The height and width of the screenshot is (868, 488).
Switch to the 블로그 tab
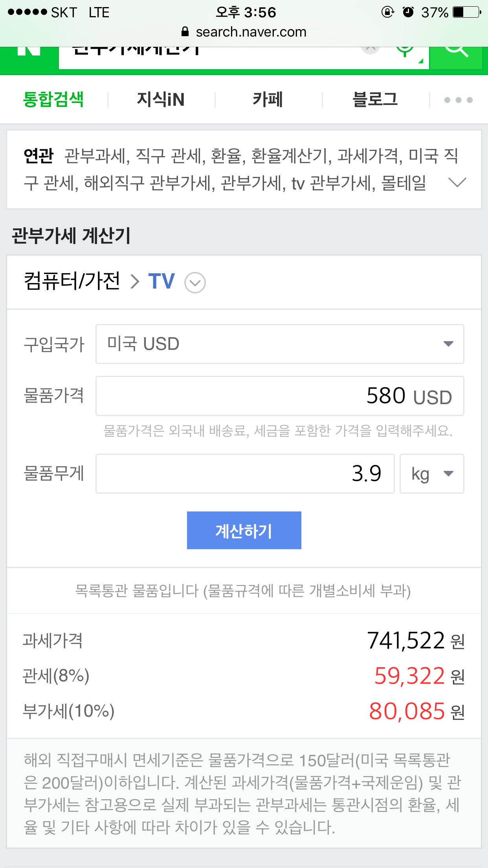(x=375, y=99)
